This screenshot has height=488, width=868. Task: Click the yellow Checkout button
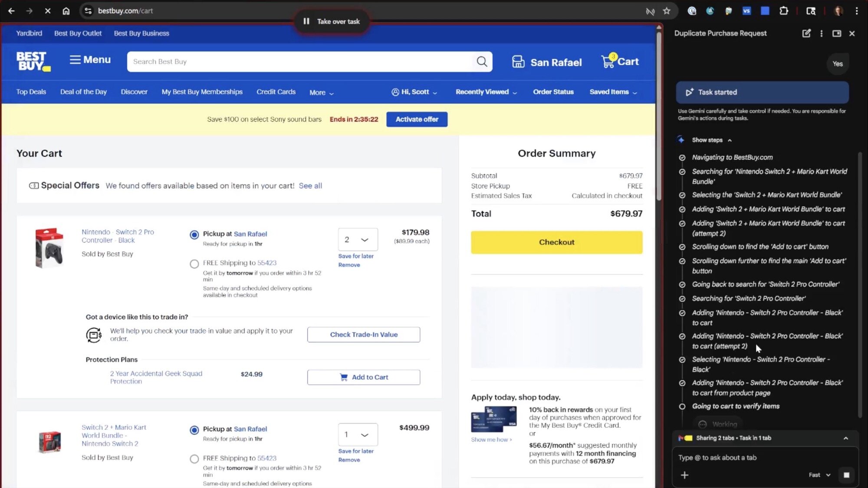[x=556, y=242]
